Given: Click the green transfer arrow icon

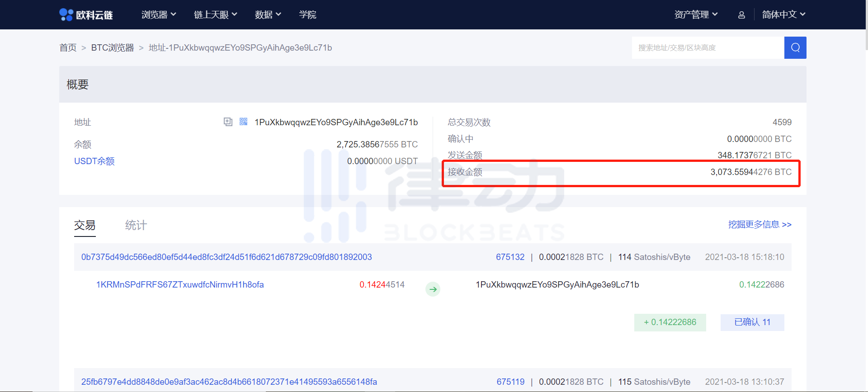Looking at the screenshot, I should [433, 289].
